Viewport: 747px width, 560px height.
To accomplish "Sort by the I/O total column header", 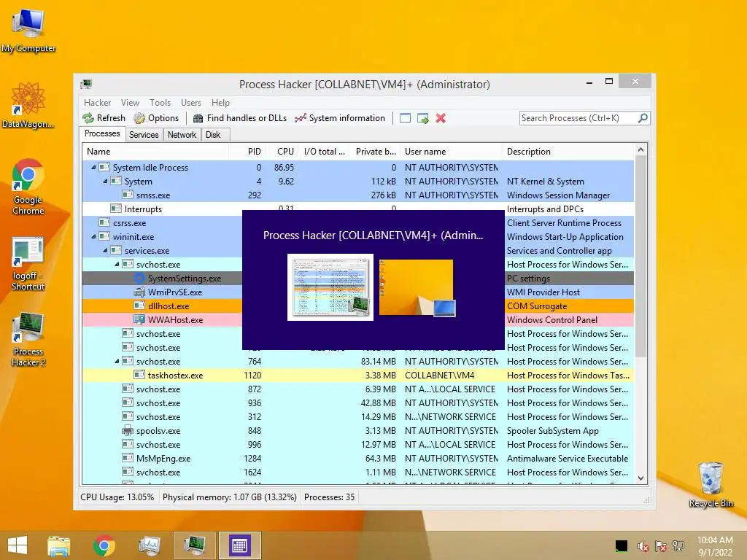I will (323, 152).
